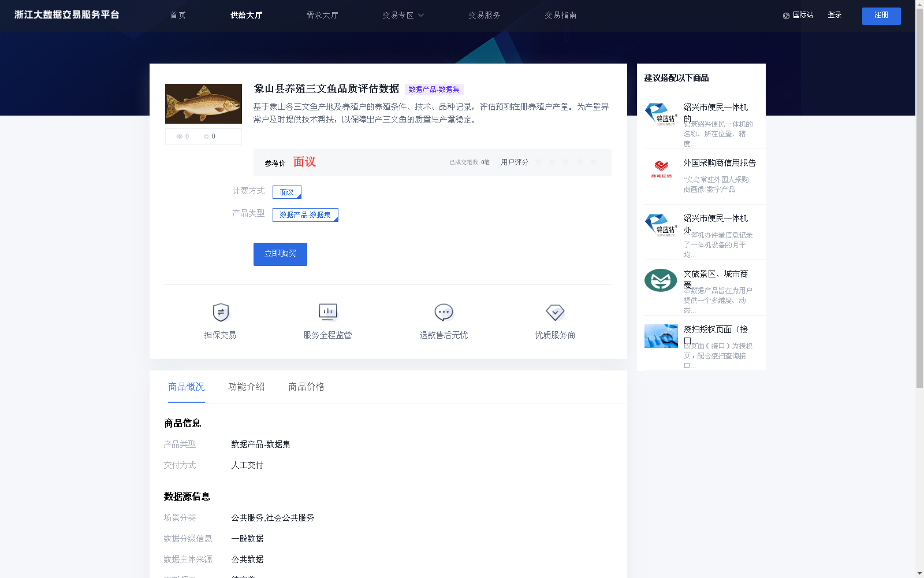The image size is (924, 578).
Task: Open the salmon fish product image
Action: tap(203, 103)
